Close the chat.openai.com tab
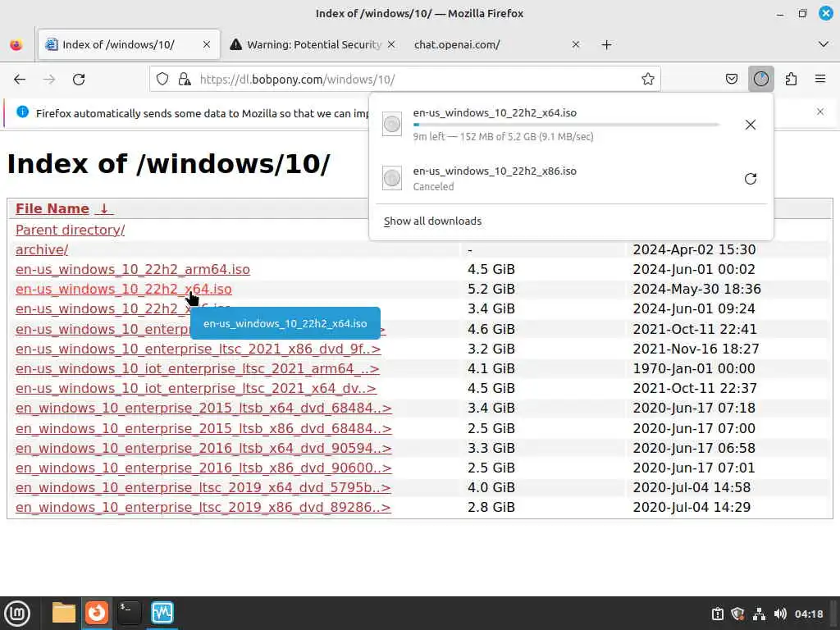 (575, 44)
